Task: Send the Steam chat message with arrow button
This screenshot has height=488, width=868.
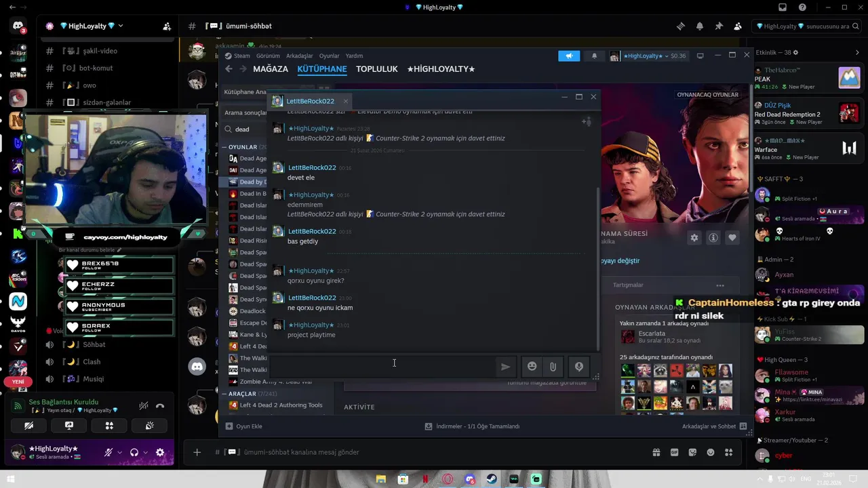Action: click(505, 367)
